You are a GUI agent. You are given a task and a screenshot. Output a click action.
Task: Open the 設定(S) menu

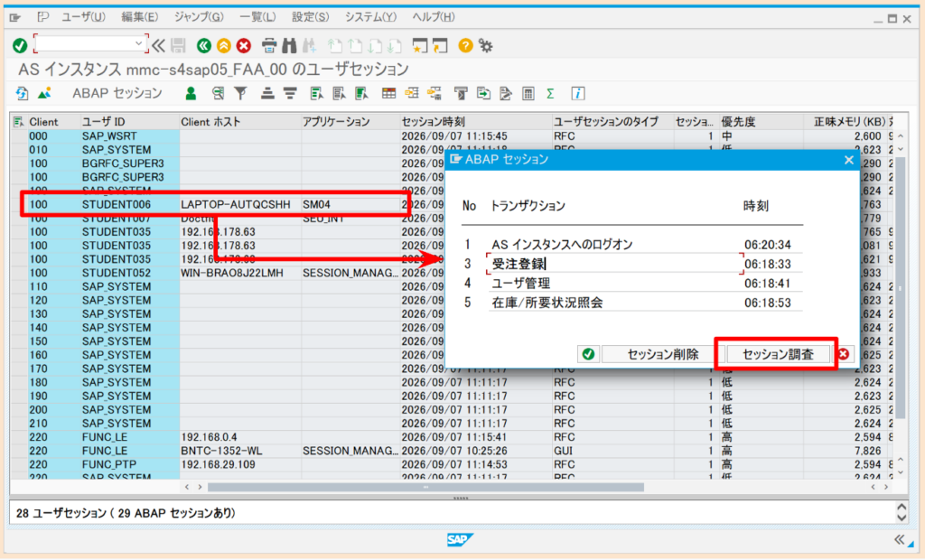coord(311,17)
